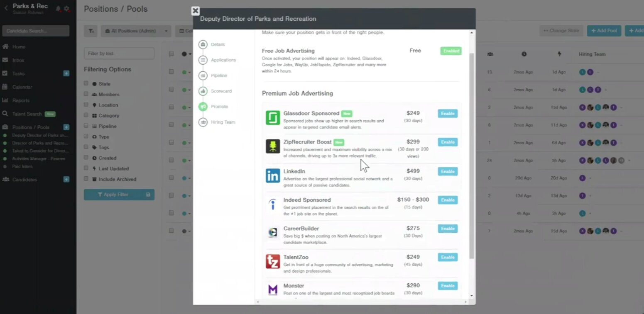The width and height of the screenshot is (644, 314).
Task: Click the Glassdoor Sponsored logo
Action: tap(273, 118)
